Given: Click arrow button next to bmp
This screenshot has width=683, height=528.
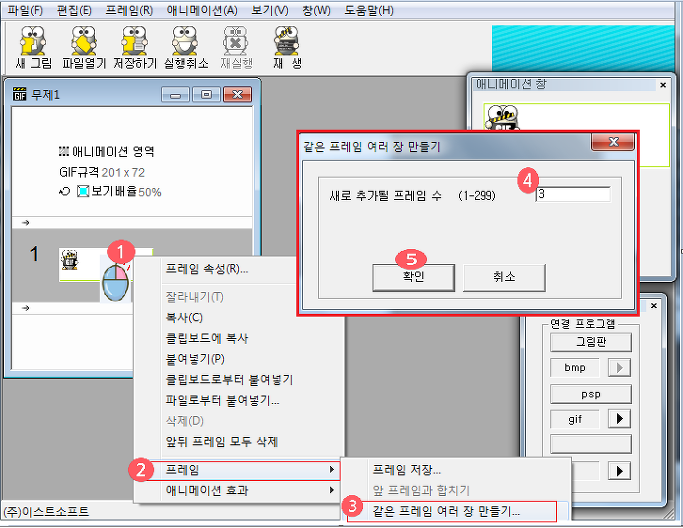Looking at the screenshot, I should point(619,368).
